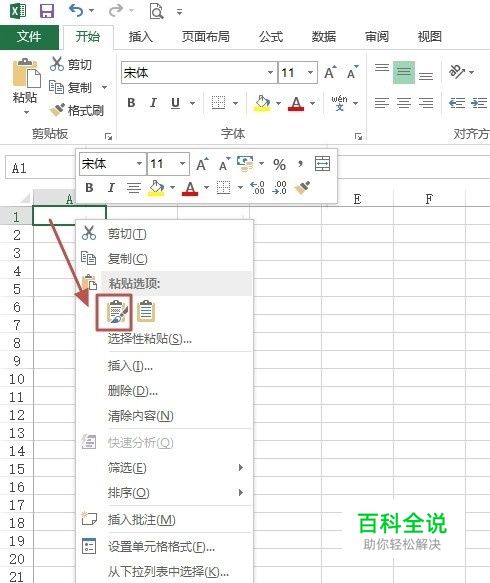The width and height of the screenshot is (490, 583).
Task: Click merge and center icon in mini toolbar
Action: 322,164
